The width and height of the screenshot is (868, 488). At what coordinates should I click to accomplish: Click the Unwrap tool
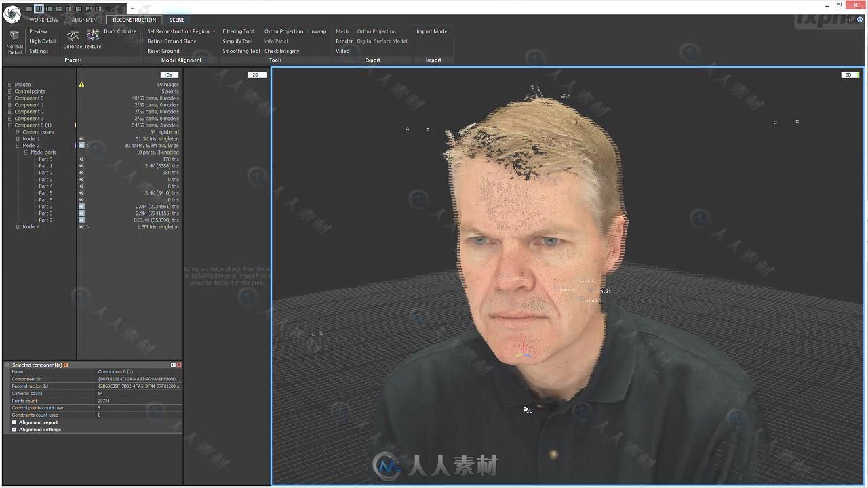(317, 31)
